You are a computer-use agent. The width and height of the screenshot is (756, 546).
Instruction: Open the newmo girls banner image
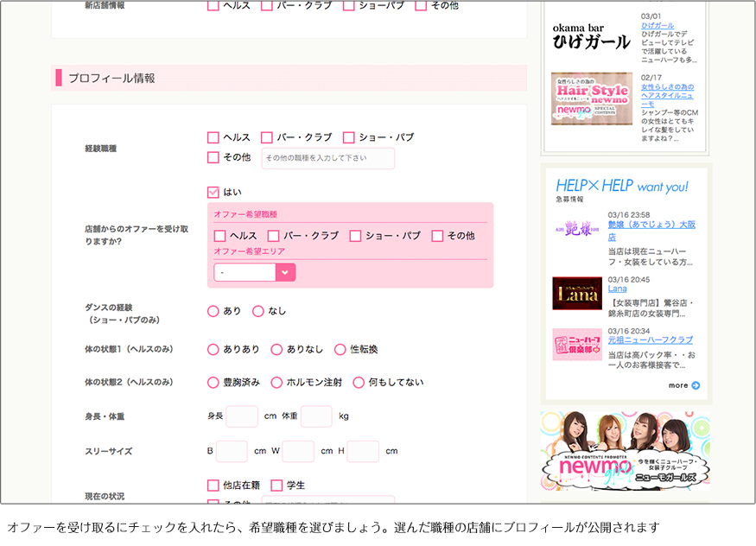click(x=625, y=450)
